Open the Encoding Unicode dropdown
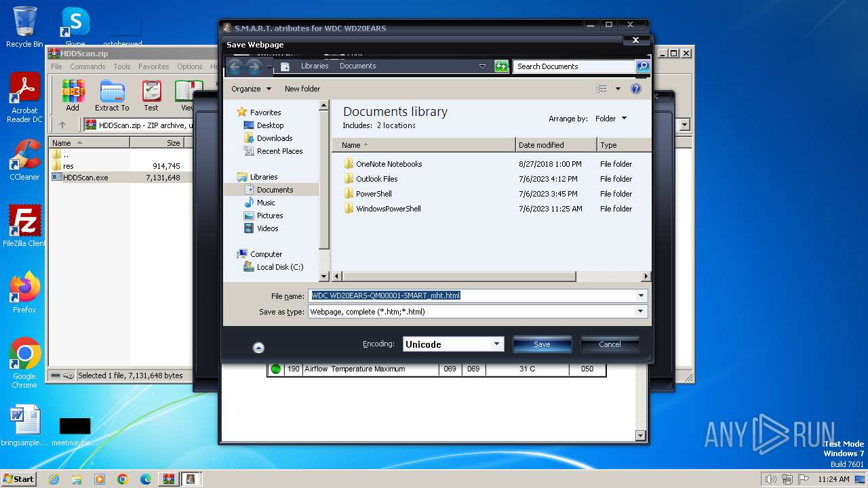This screenshot has height=488, width=868. click(x=497, y=344)
